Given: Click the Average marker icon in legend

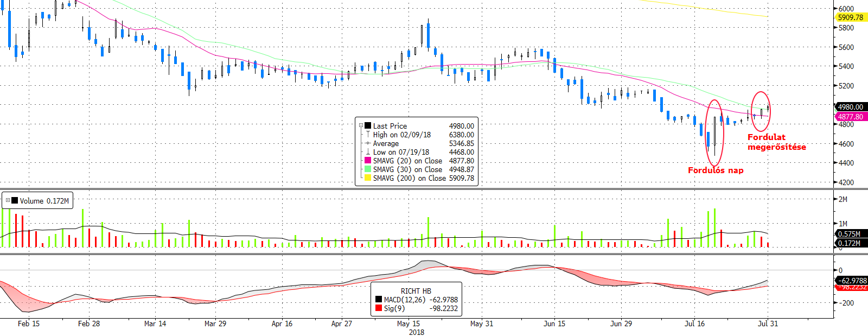Looking at the screenshot, I should 368,143.
